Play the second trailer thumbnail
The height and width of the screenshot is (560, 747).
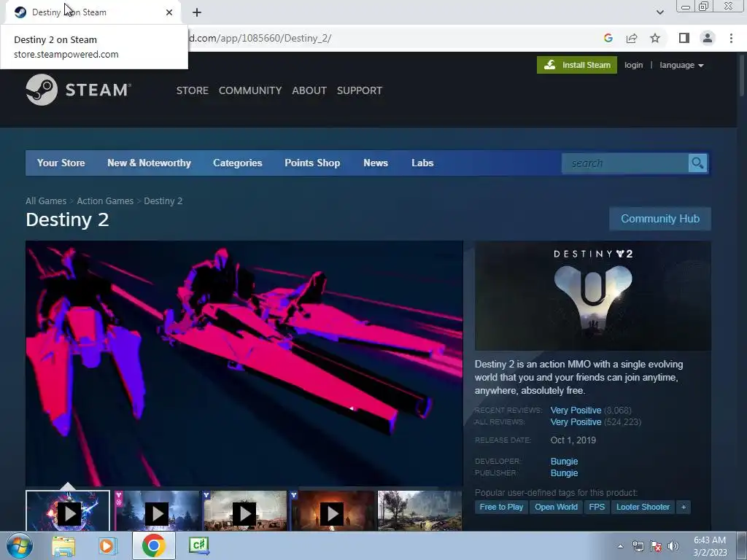tap(157, 511)
